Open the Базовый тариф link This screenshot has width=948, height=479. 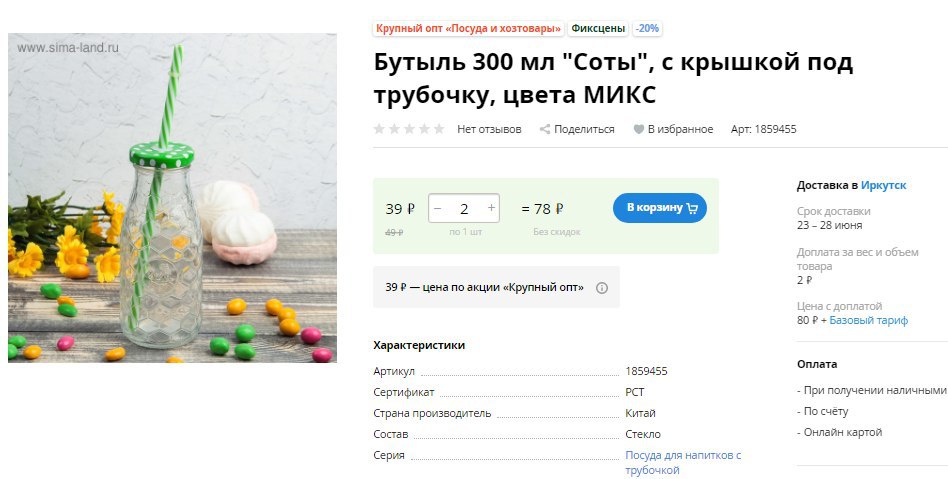coord(868,320)
